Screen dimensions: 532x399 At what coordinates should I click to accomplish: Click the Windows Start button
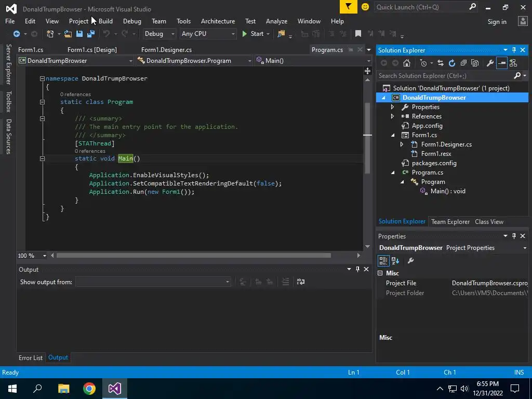tap(12, 389)
